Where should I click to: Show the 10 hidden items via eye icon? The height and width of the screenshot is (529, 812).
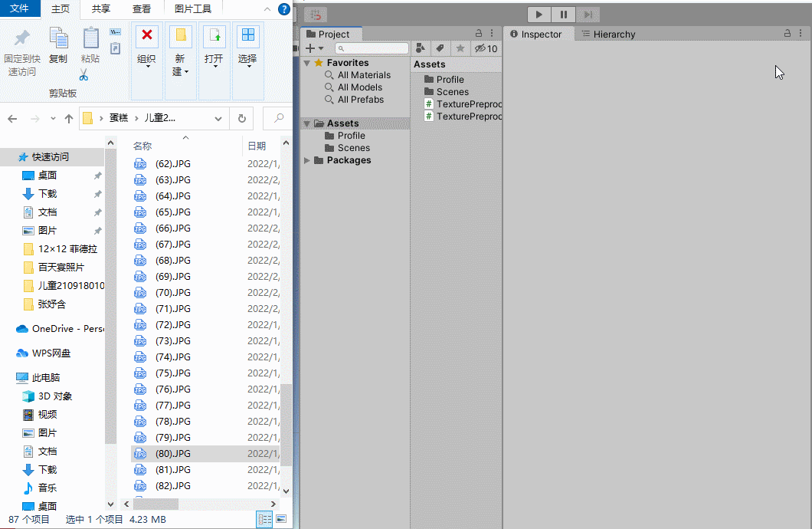[482, 48]
